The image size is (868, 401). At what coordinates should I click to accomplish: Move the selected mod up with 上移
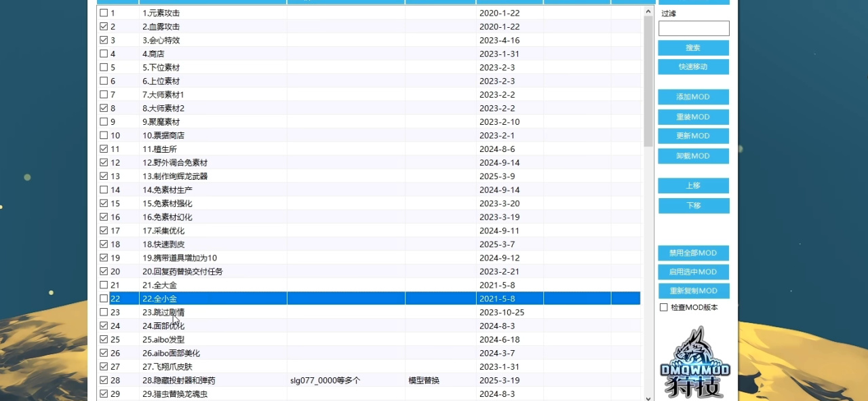point(693,186)
